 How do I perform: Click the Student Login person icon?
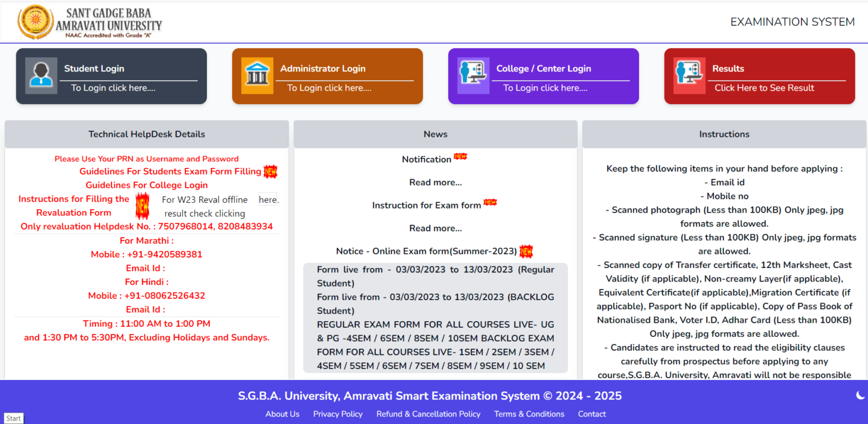click(41, 76)
